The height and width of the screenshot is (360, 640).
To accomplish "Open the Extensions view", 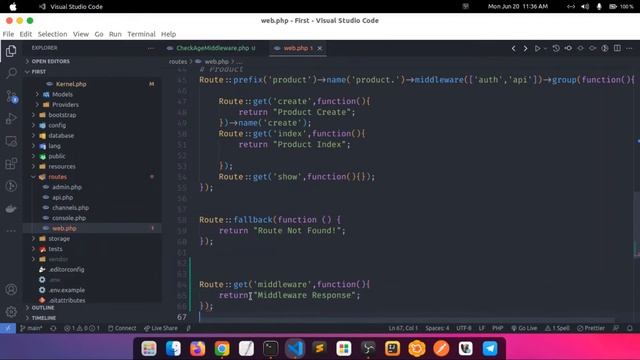I will click(11, 164).
